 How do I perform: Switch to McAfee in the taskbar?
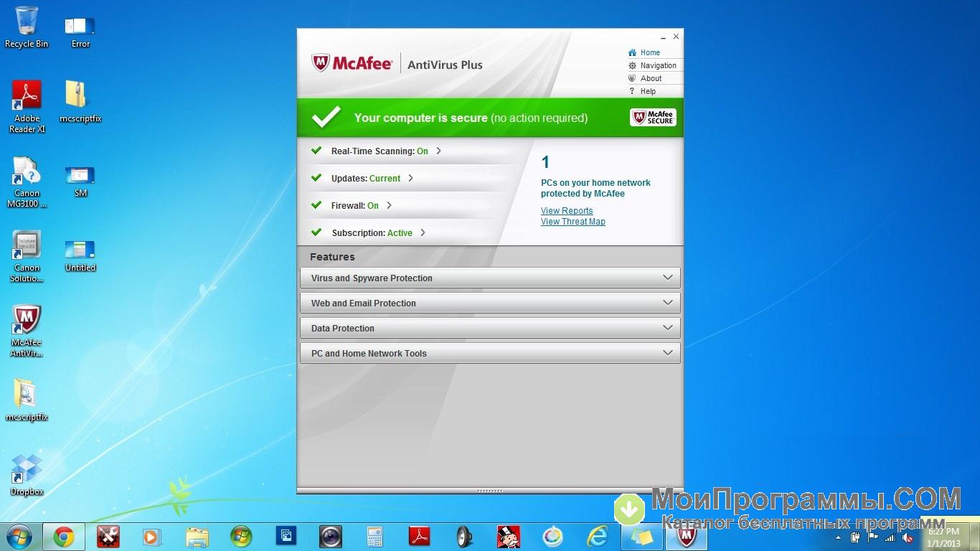pyautogui.click(x=687, y=536)
